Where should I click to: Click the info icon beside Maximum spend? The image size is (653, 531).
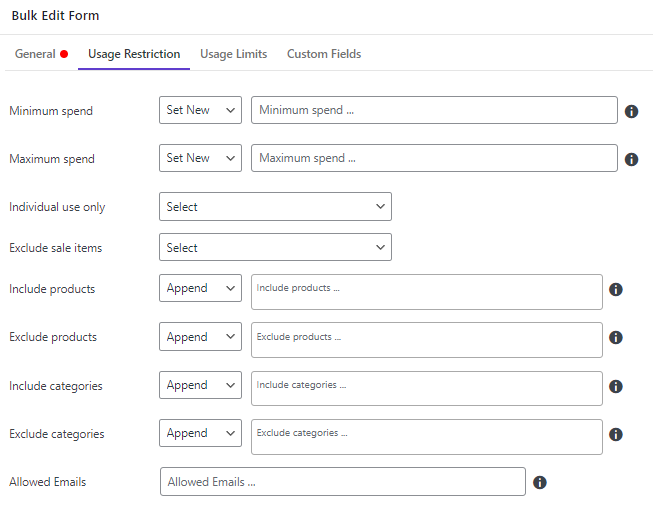631,159
